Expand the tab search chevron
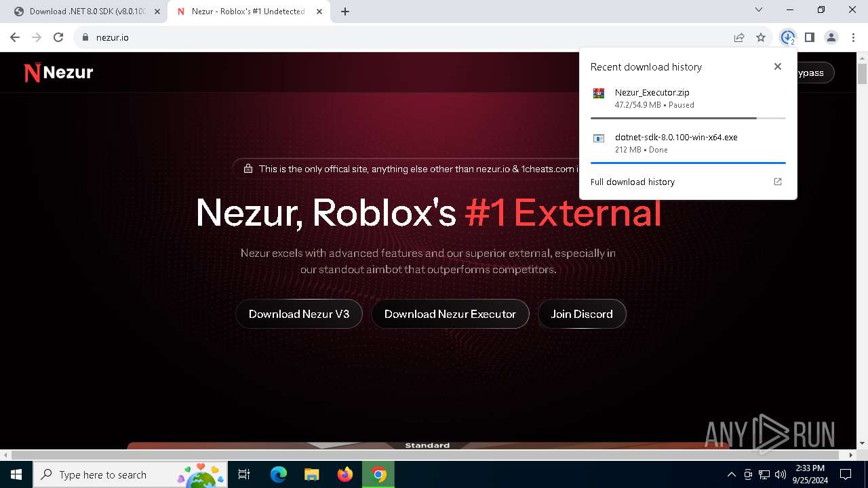868x488 pixels. click(x=759, y=9)
